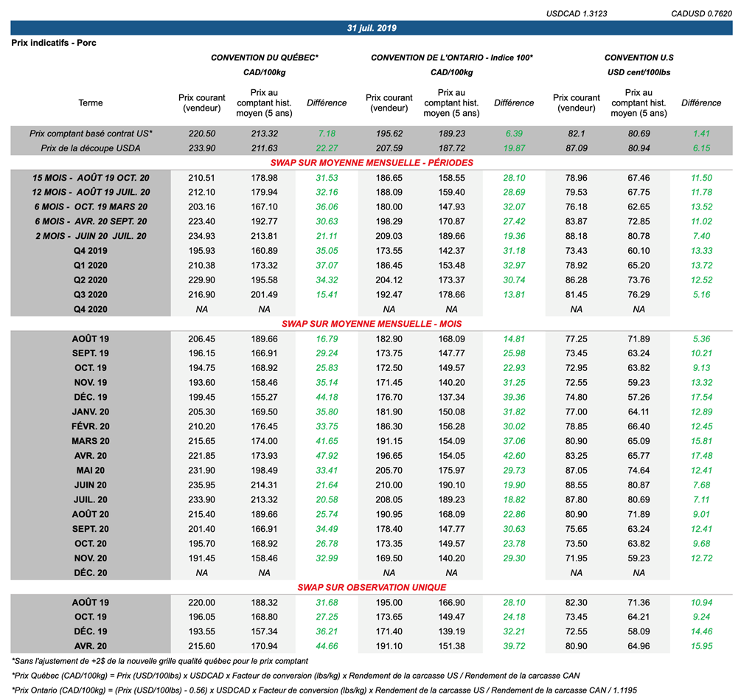Select the CADUSD 0.7620 exchange rate

click(x=701, y=14)
